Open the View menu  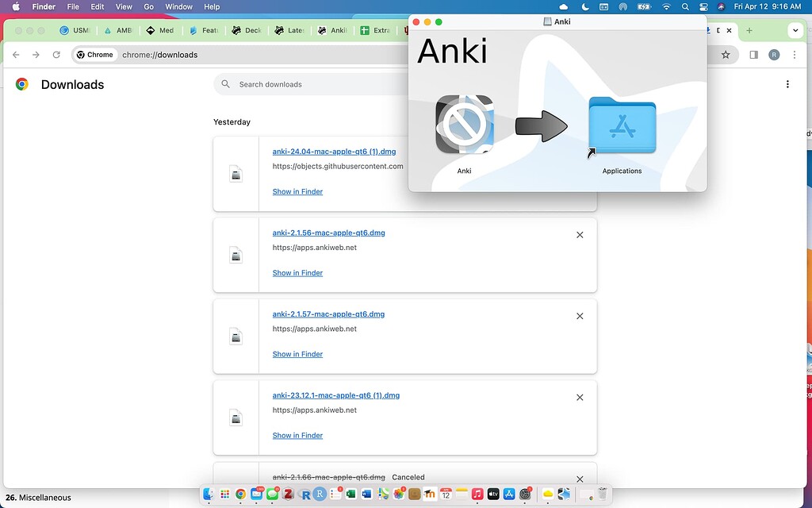[124, 6]
